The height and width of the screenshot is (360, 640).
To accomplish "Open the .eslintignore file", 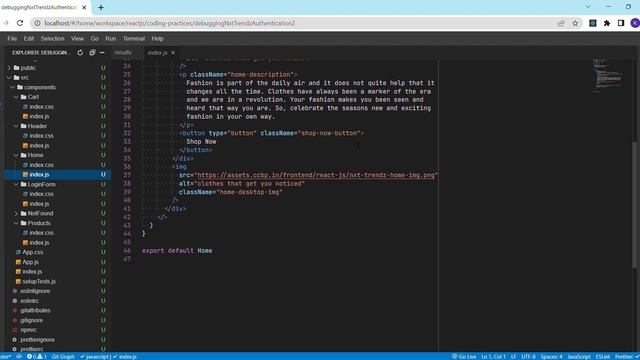I will coord(35,291).
